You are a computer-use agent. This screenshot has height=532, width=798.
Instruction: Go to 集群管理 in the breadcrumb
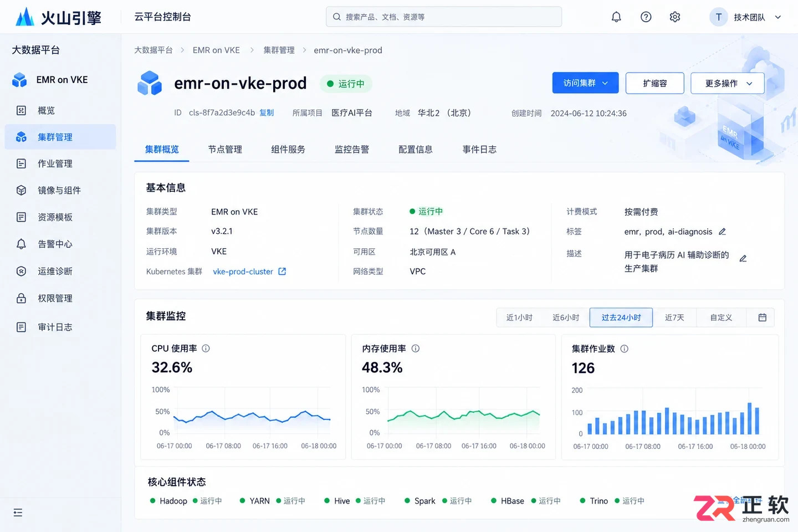(x=279, y=50)
